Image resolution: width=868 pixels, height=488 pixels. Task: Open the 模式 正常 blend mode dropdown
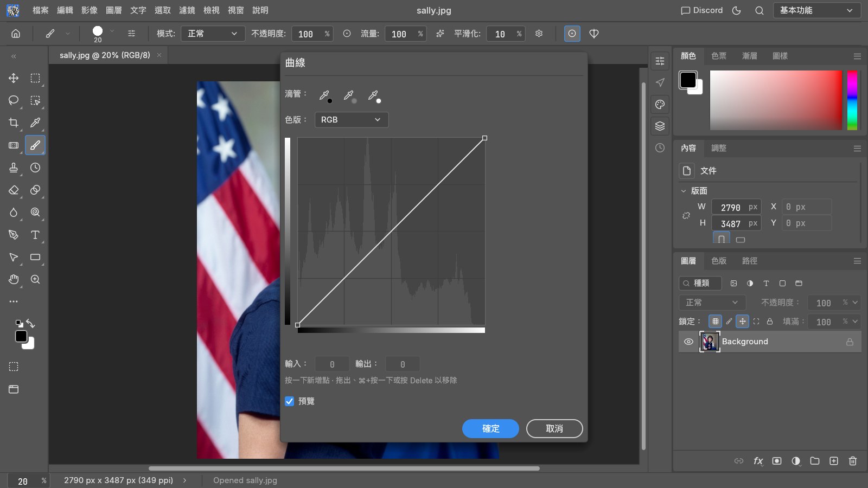pos(213,34)
